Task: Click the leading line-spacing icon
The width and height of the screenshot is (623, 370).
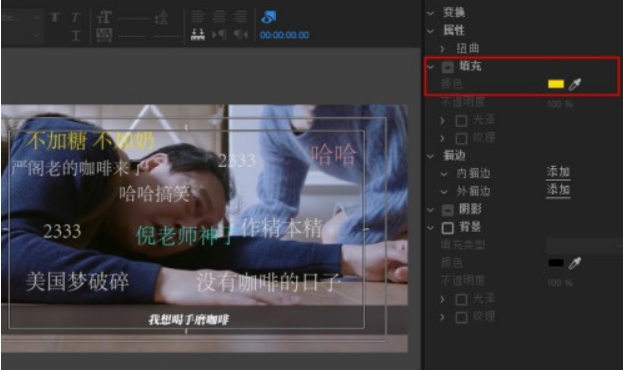Action: tap(161, 17)
